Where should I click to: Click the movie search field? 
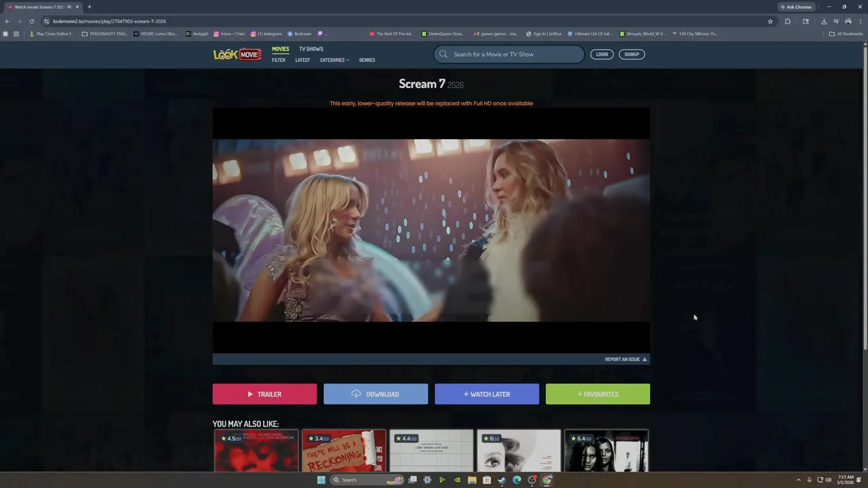pos(509,54)
